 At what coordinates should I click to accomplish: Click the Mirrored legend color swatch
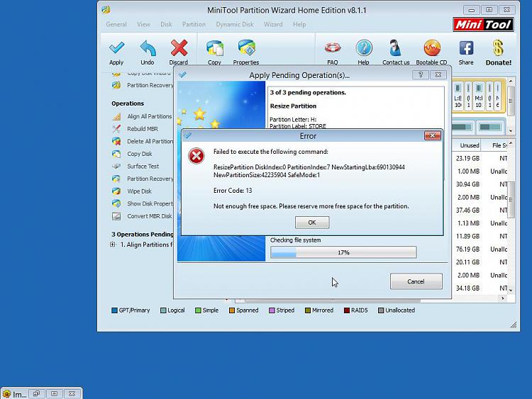[x=308, y=310]
